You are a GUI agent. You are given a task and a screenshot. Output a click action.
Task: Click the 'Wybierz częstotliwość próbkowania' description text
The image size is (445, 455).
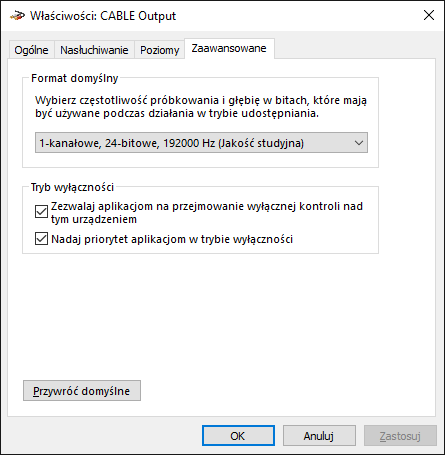click(x=201, y=107)
